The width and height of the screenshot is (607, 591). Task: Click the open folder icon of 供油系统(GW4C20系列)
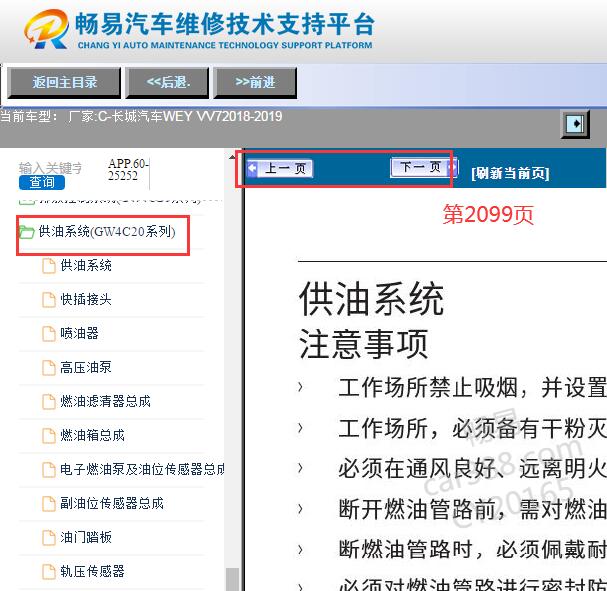pos(27,232)
